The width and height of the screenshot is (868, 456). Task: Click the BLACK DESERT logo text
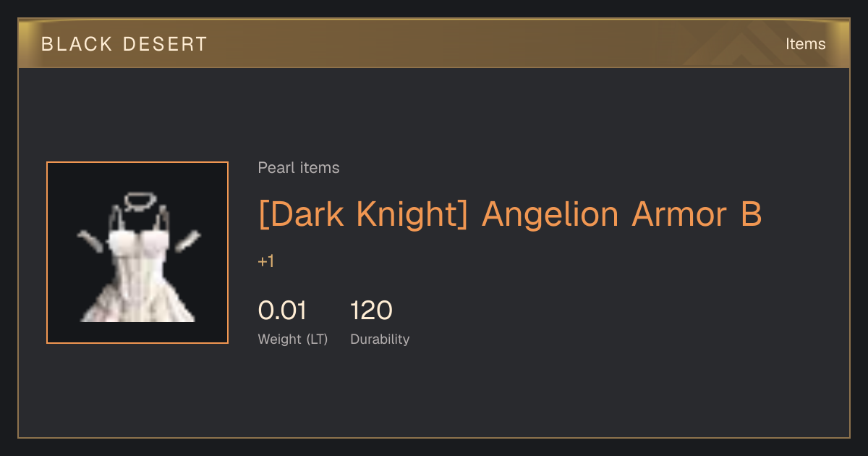tap(124, 44)
